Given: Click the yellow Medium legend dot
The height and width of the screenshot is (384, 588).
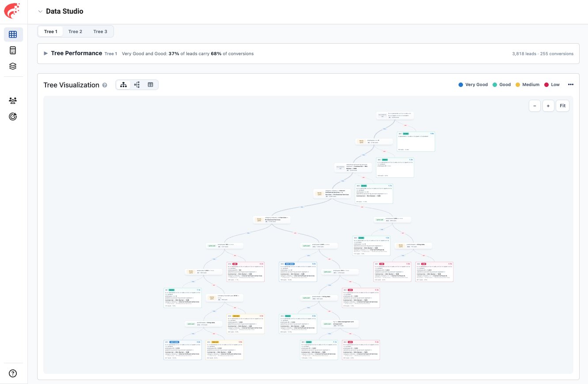Looking at the screenshot, I should (x=518, y=85).
